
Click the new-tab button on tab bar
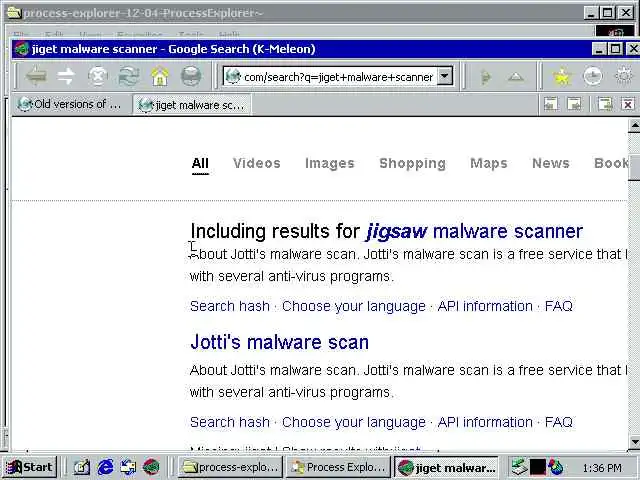coord(605,104)
